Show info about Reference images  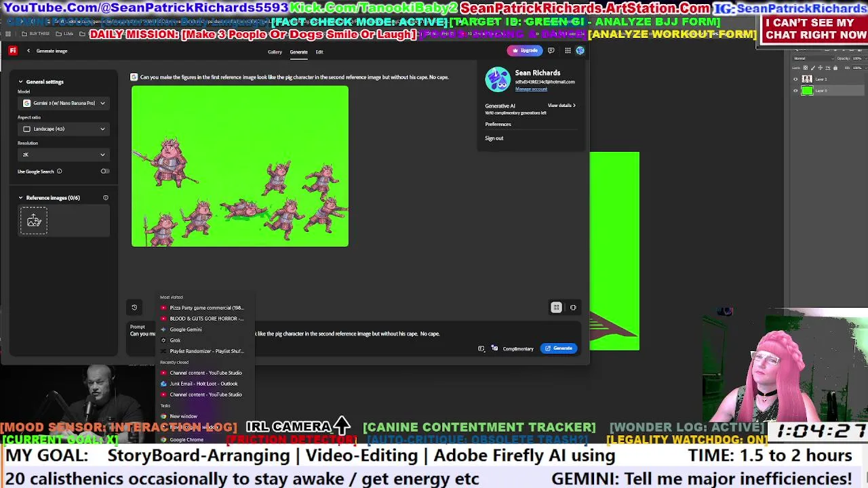105,198
